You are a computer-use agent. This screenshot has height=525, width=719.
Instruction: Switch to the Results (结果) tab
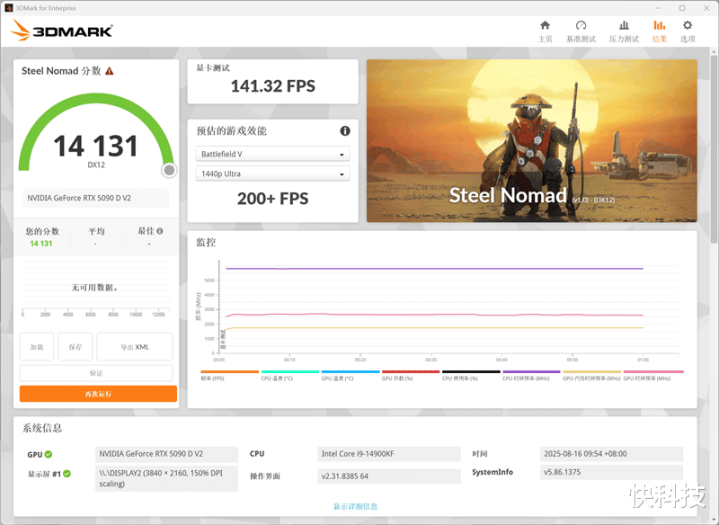[x=659, y=30]
